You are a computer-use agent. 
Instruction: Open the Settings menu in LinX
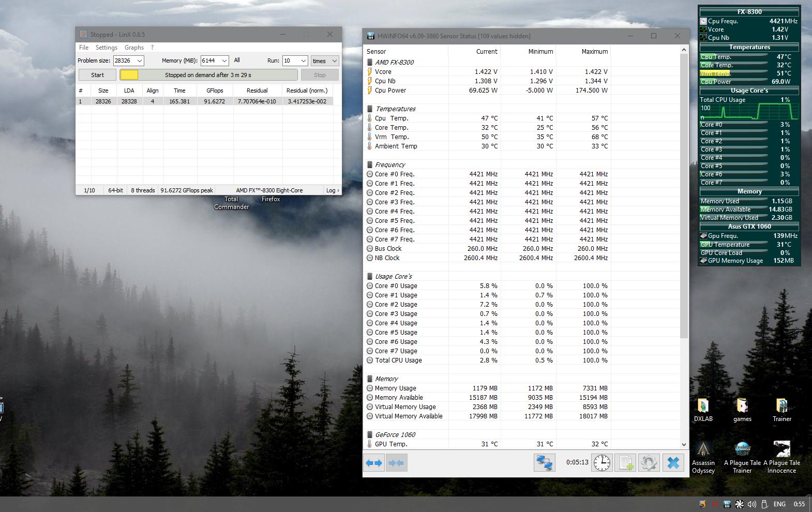tap(106, 48)
